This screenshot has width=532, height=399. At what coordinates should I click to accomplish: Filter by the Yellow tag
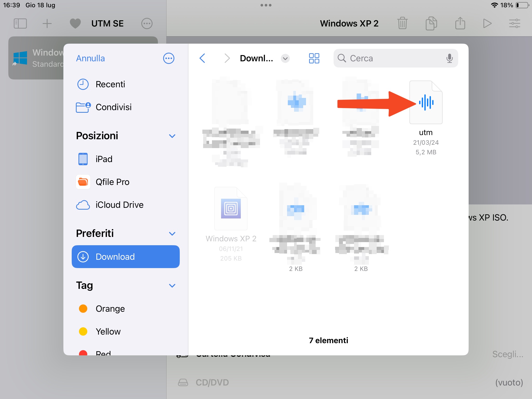coord(126,331)
